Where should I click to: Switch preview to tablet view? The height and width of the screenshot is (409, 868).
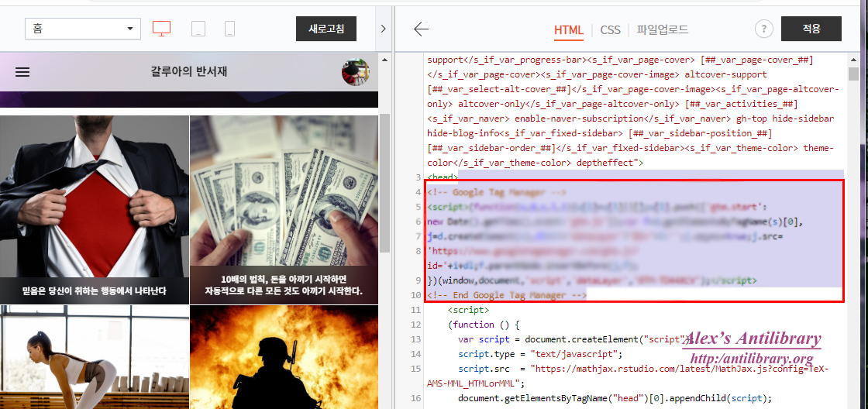[x=198, y=29]
